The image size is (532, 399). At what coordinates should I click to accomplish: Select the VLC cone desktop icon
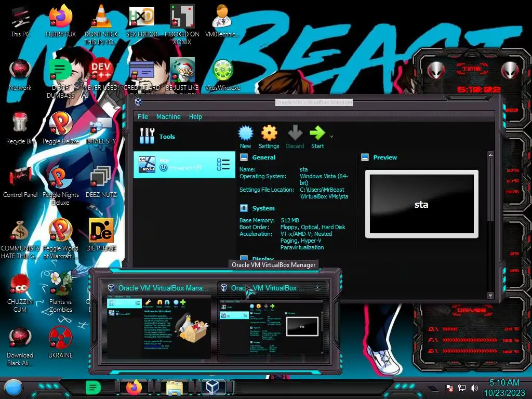101,25
